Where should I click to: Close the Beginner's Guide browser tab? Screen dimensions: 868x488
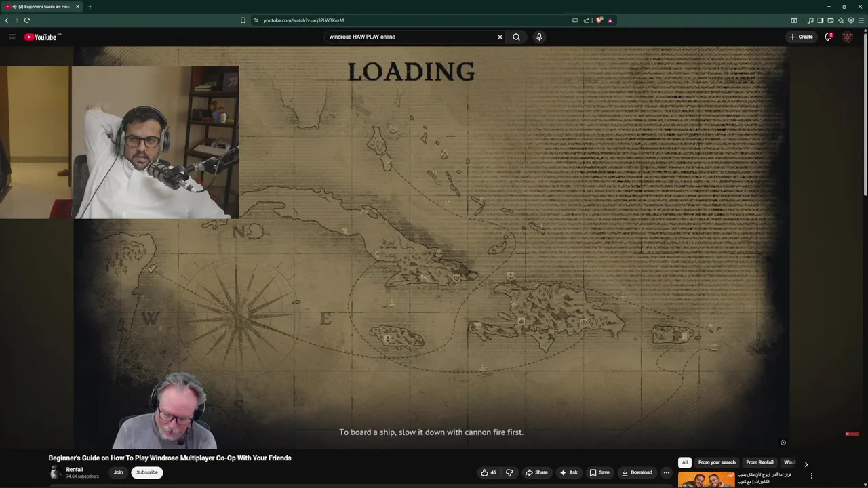tap(77, 7)
